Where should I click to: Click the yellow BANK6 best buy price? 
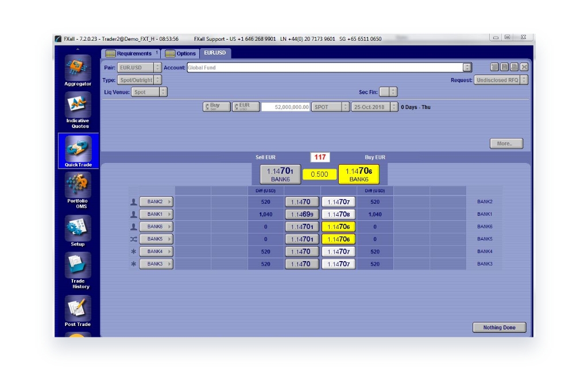[358, 174]
